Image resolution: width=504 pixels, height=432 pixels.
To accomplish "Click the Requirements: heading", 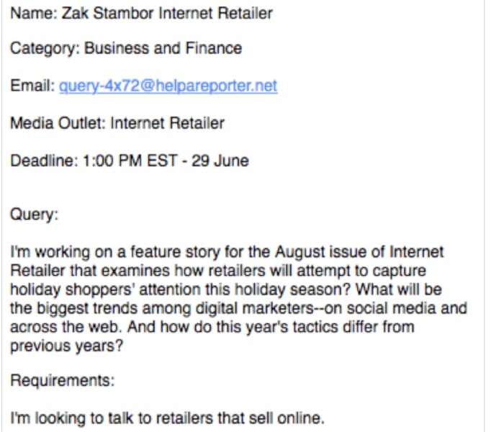I will pos(63,381).
